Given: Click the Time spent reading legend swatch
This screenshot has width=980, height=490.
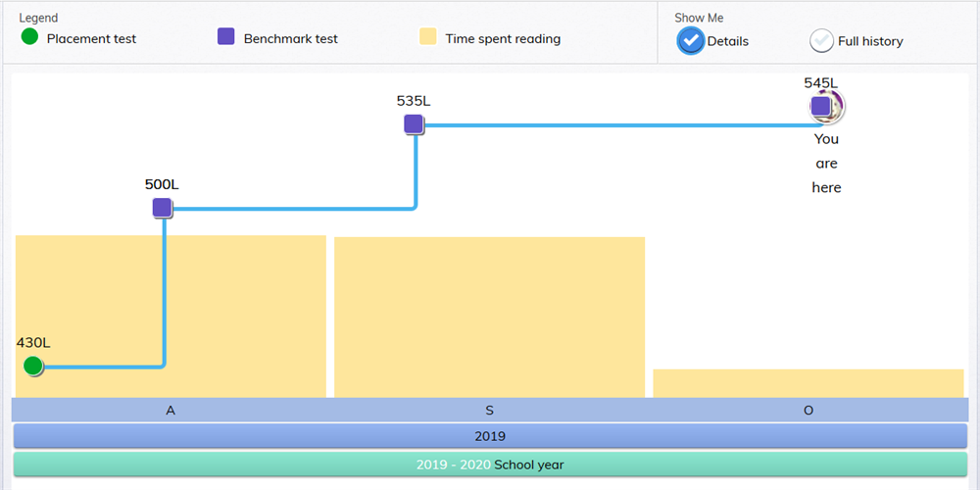Looking at the screenshot, I should (428, 38).
